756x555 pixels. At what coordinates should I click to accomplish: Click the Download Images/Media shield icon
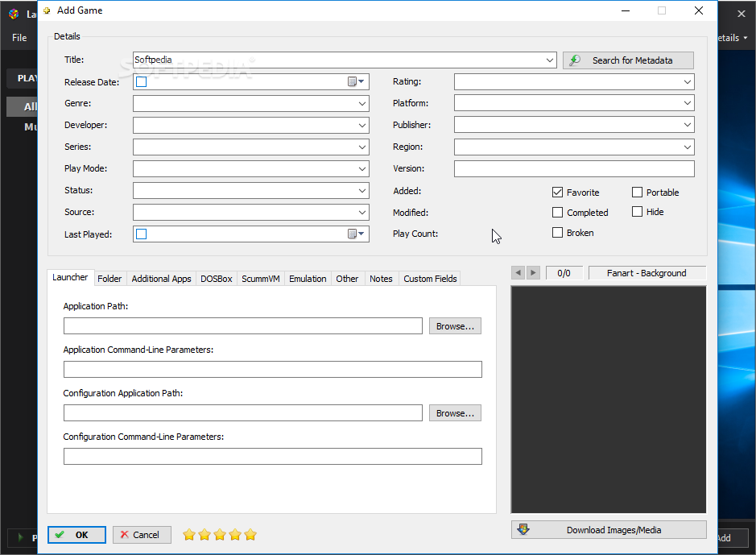pos(523,529)
